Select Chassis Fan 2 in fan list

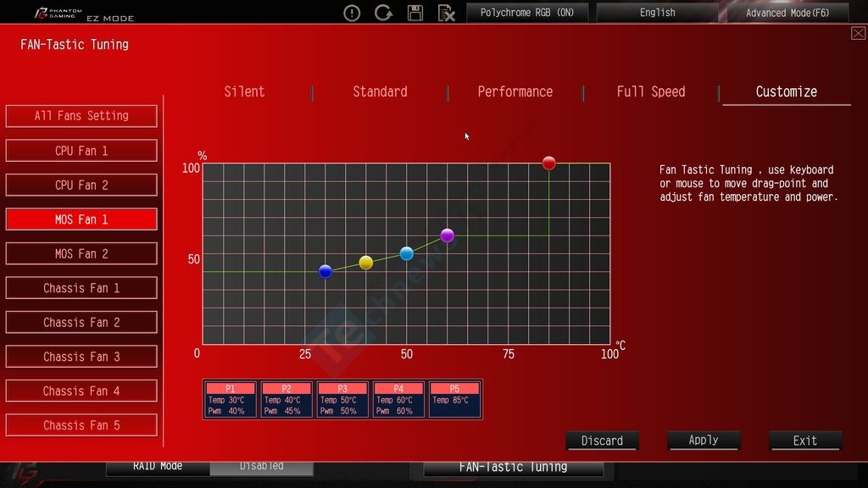tap(81, 322)
